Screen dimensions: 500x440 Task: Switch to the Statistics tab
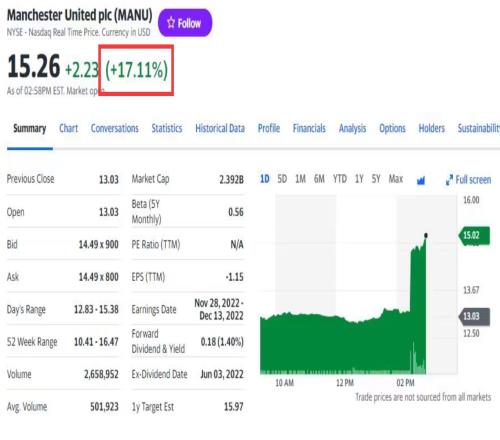[167, 128]
